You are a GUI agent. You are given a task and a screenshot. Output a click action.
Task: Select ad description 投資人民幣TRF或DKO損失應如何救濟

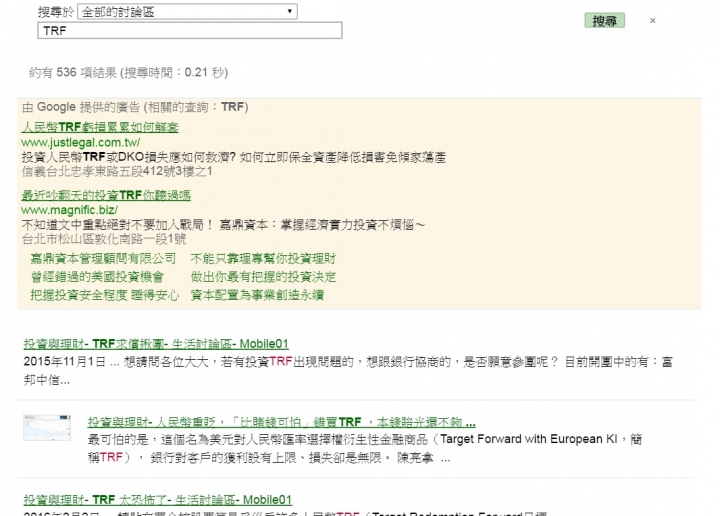click(x=234, y=157)
